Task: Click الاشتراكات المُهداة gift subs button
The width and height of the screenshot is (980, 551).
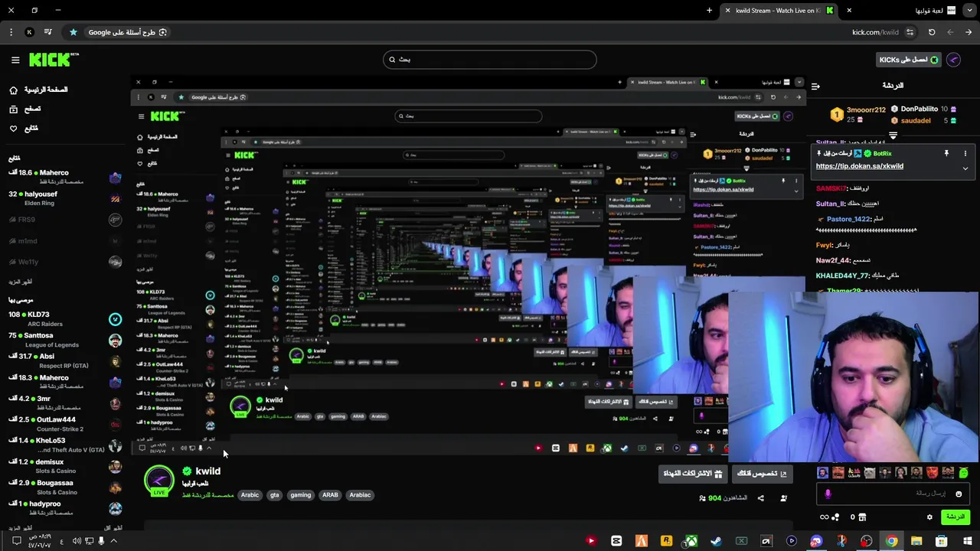Action: 693,474
